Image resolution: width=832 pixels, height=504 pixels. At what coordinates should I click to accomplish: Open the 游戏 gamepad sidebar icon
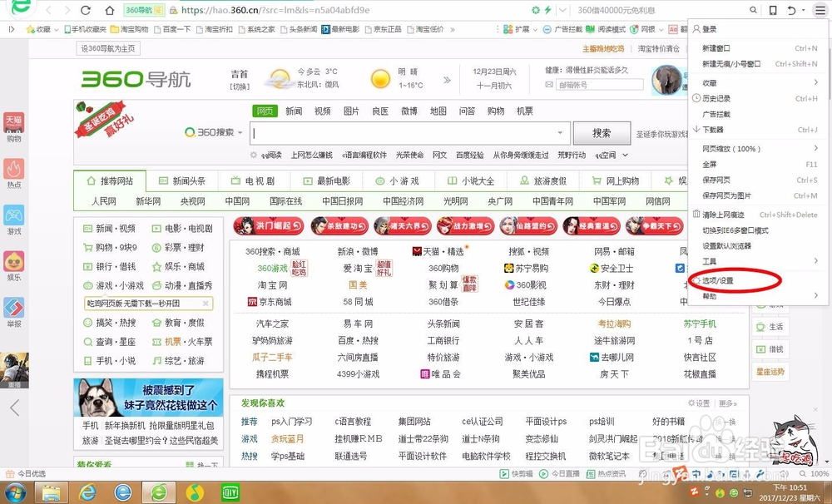pyautogui.click(x=14, y=215)
